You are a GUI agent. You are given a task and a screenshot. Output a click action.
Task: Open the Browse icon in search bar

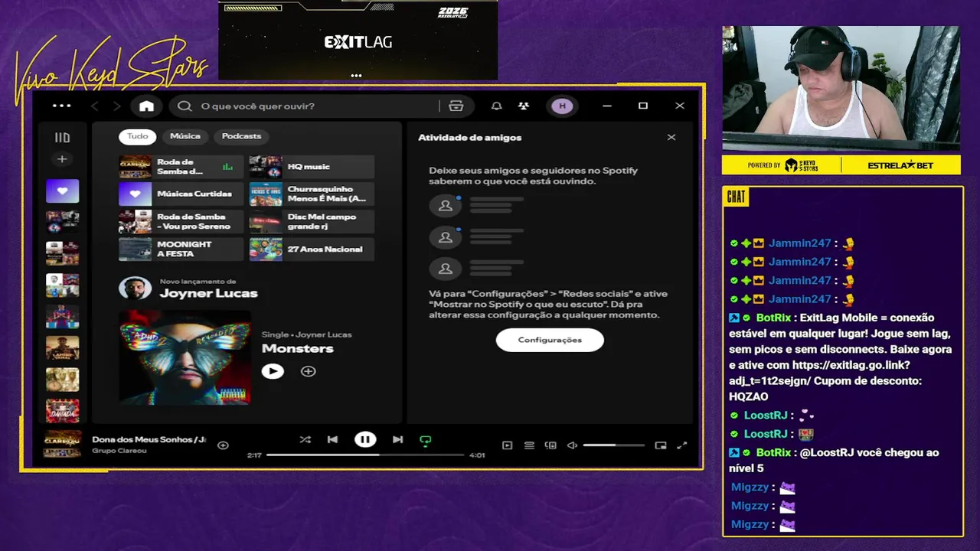(x=456, y=106)
